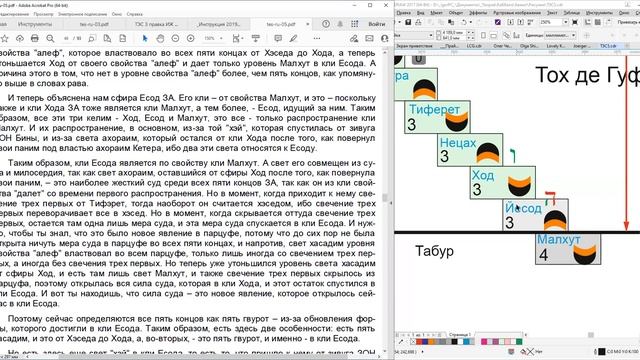640x360 pixels.
Task: Switch to the Инструкция 2019 tab
Action: 219,24
